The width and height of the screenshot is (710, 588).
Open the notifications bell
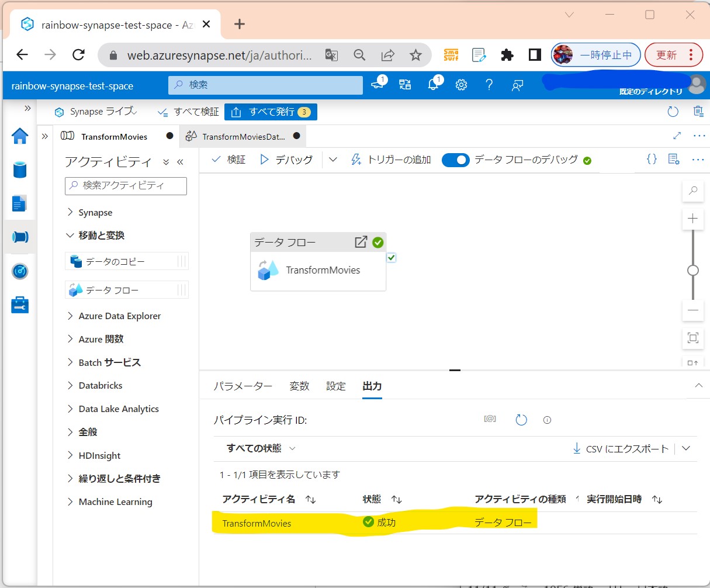tap(434, 85)
